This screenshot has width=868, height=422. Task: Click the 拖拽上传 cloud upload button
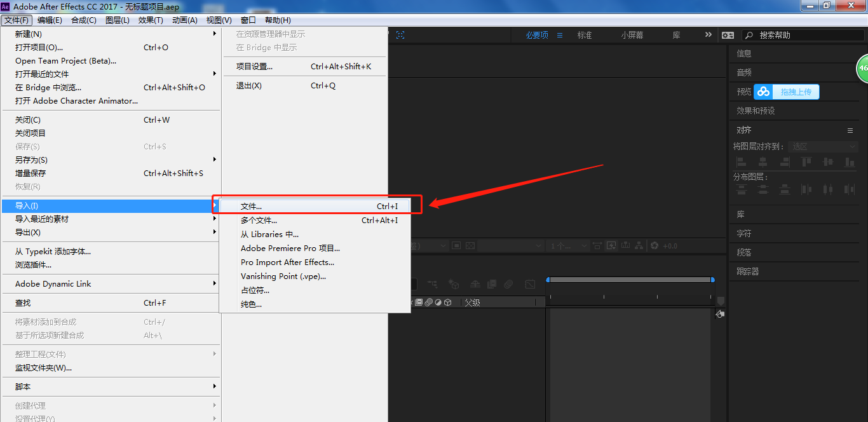pyautogui.click(x=787, y=92)
